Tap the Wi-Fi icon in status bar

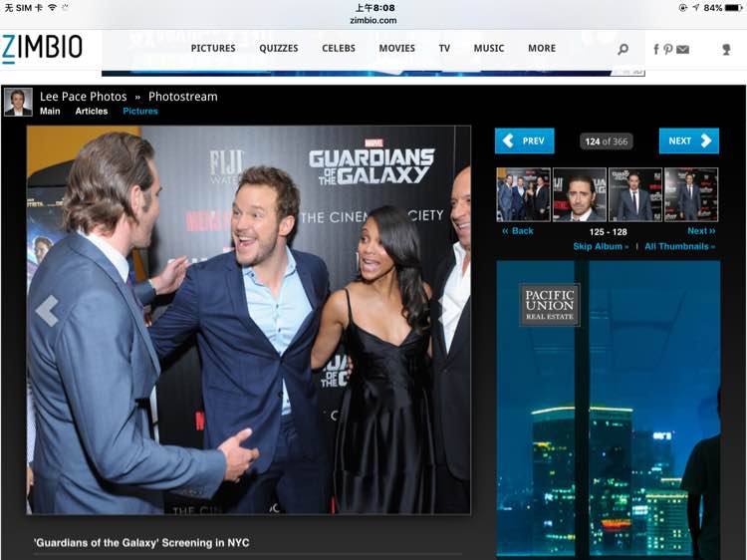point(52,8)
